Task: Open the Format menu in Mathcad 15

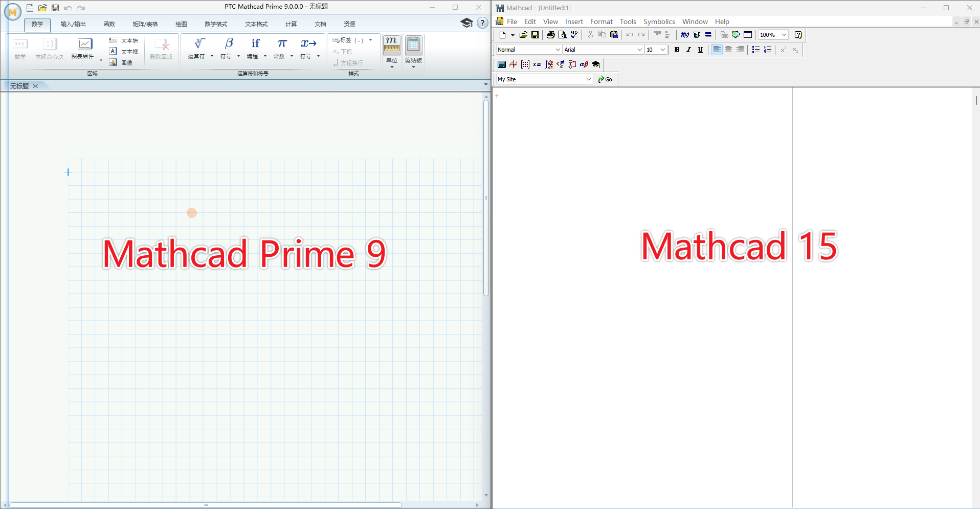Action: 601,21
